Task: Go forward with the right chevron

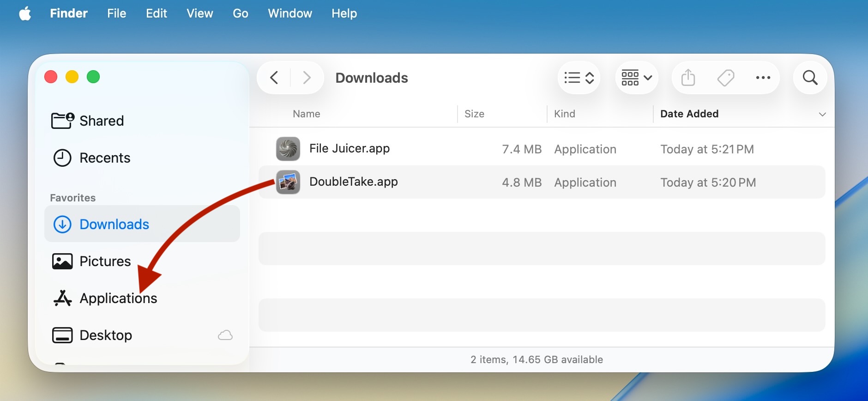Action: (307, 78)
